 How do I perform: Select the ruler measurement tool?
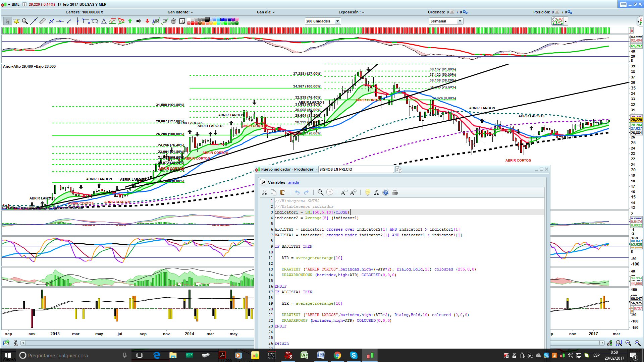[x=42, y=21]
